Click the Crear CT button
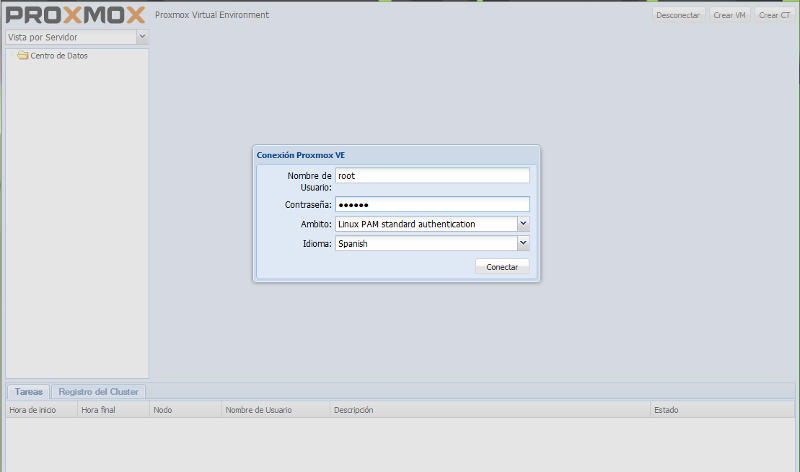Image resolution: width=800 pixels, height=472 pixels. [x=774, y=15]
